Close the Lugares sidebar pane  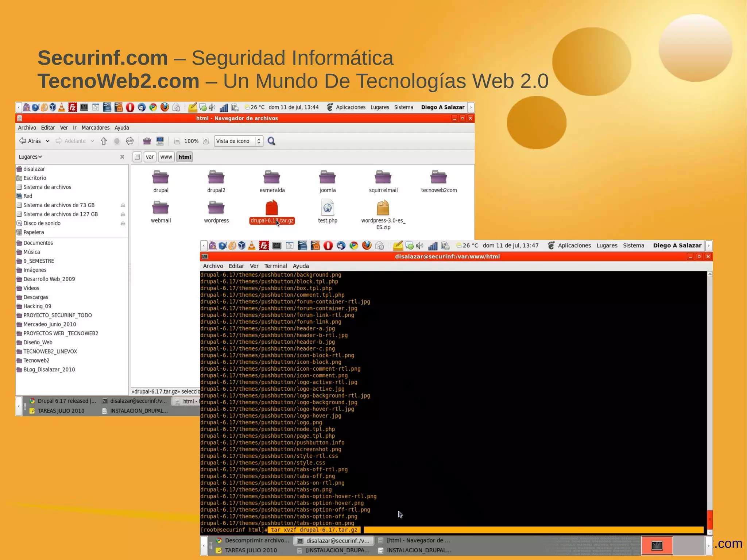pos(122,157)
